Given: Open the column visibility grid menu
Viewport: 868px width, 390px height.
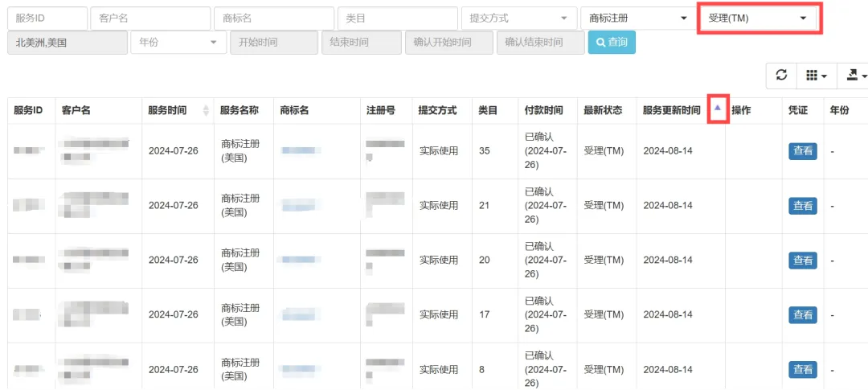Looking at the screenshot, I should pos(817,76).
